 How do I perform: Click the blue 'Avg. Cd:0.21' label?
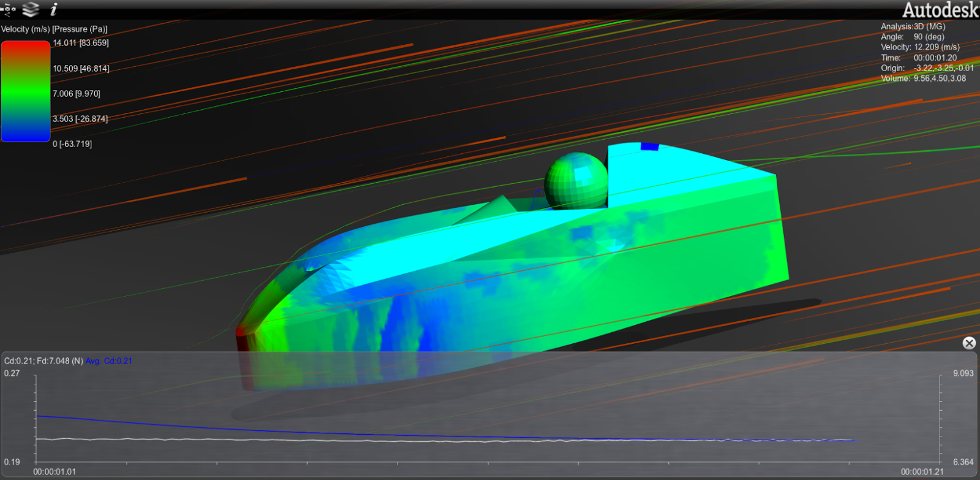click(109, 360)
